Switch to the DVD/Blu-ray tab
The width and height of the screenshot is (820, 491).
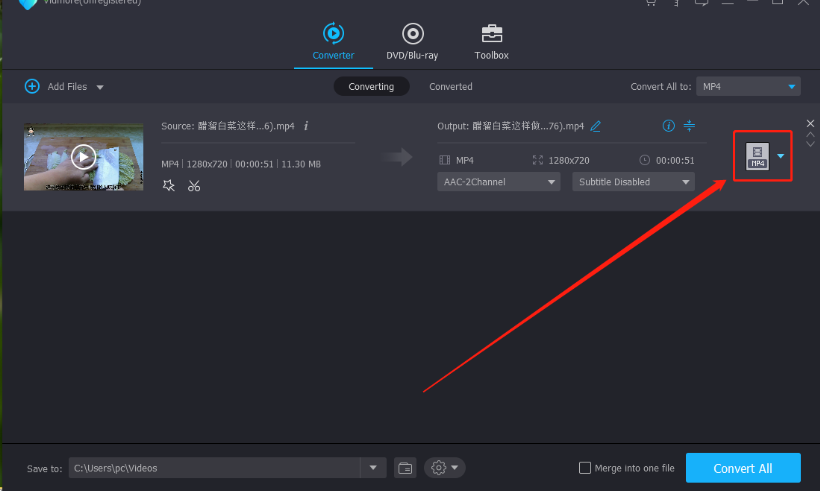412,41
